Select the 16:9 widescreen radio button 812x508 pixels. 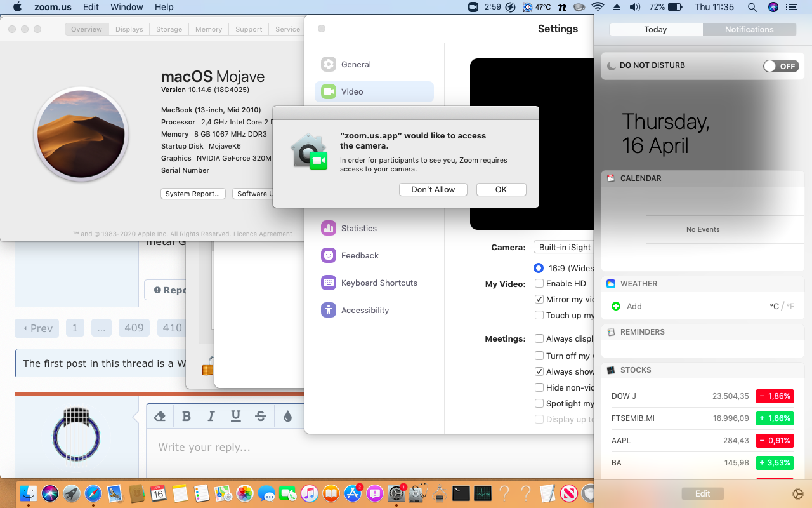pyautogui.click(x=539, y=268)
